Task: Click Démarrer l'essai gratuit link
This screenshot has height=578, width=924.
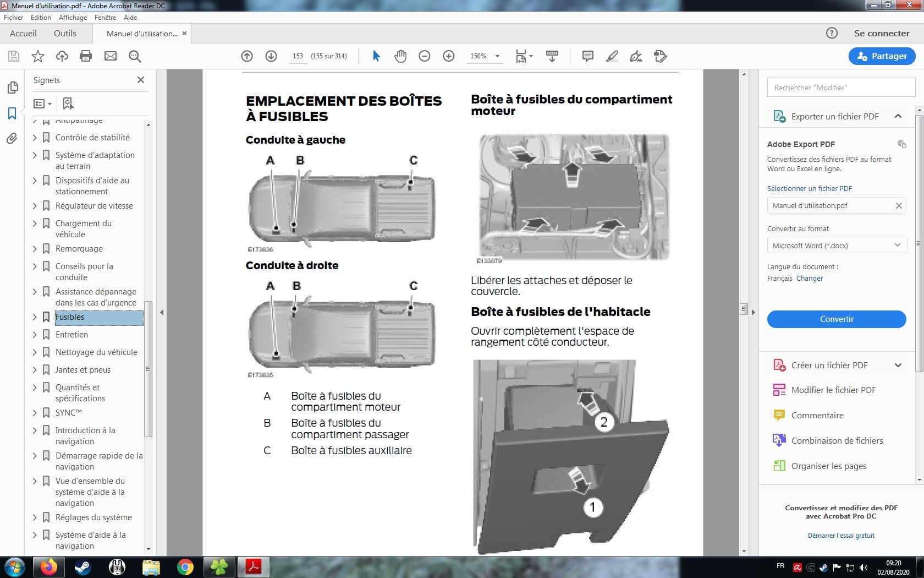Action: pos(841,536)
